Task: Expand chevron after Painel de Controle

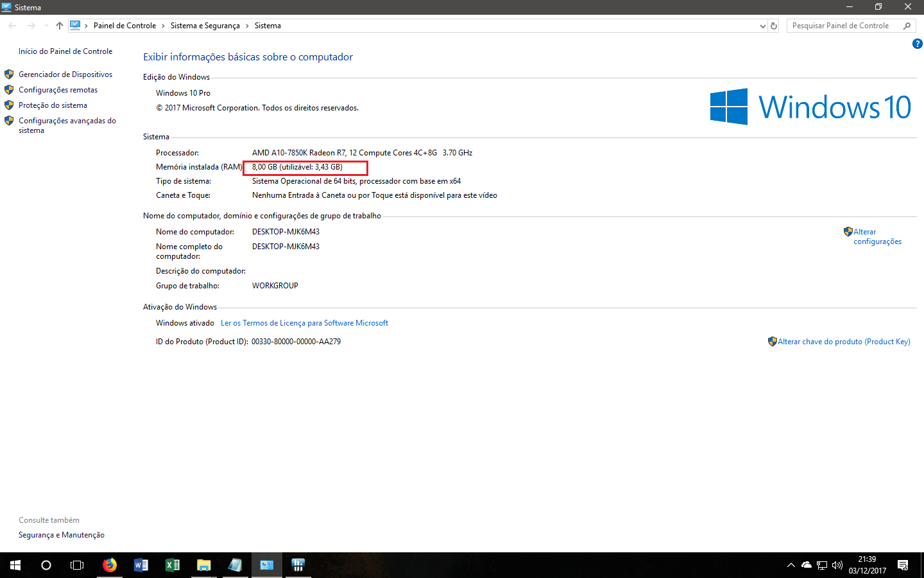Action: click(x=163, y=26)
